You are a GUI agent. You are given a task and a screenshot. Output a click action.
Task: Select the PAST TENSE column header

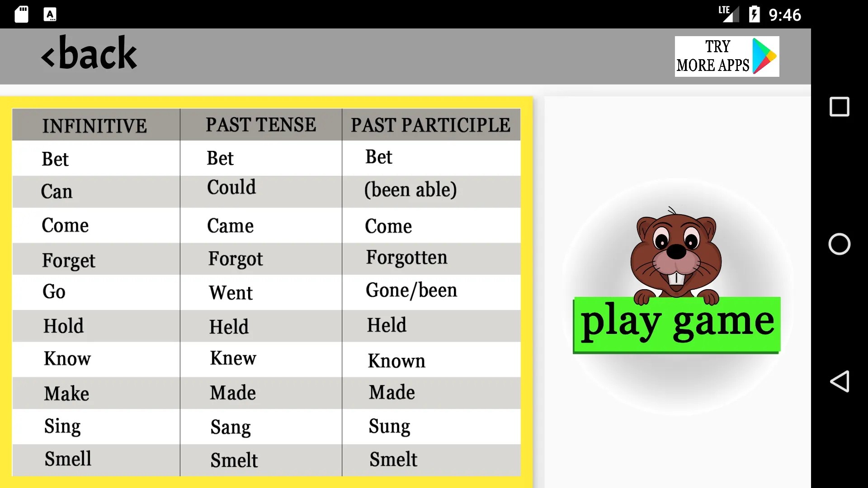[260, 125]
